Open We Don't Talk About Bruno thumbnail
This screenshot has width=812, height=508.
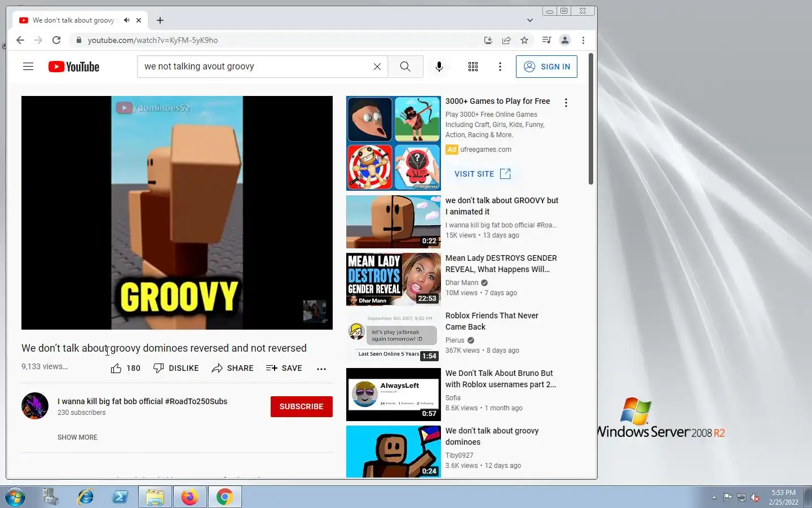[393, 395]
